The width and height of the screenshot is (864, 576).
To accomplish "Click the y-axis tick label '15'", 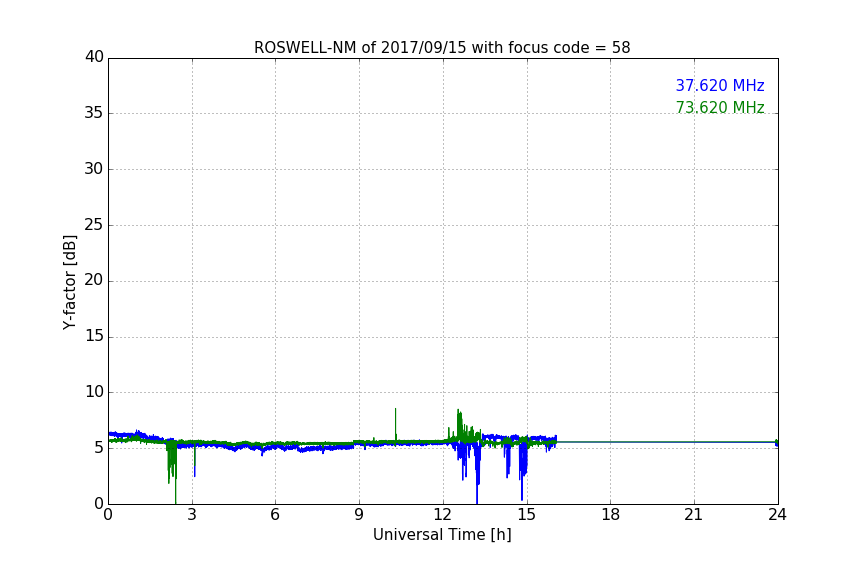I will [x=94, y=336].
